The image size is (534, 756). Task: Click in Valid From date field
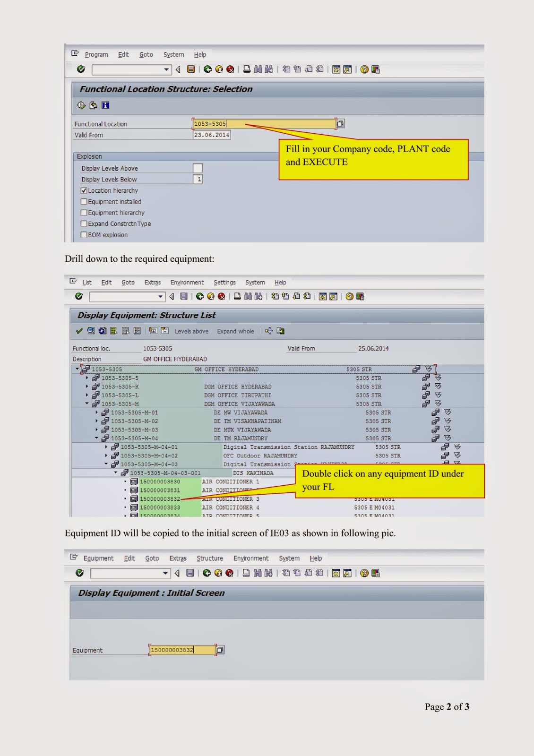(x=212, y=135)
